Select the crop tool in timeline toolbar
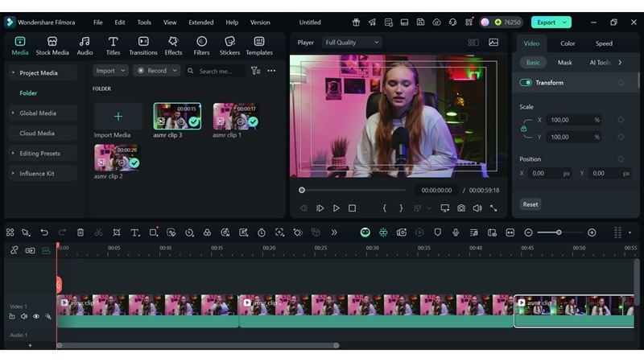This screenshot has height=362, width=644. [x=117, y=232]
